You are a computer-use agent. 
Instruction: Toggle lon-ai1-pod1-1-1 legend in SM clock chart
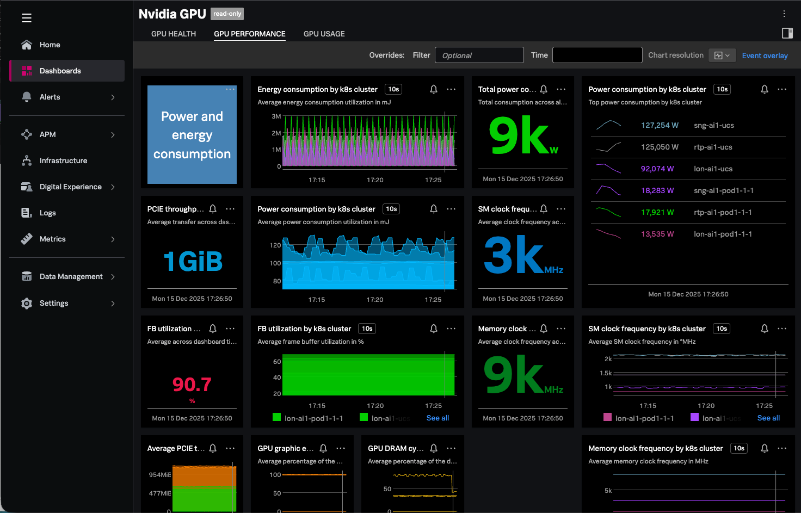[x=639, y=418]
